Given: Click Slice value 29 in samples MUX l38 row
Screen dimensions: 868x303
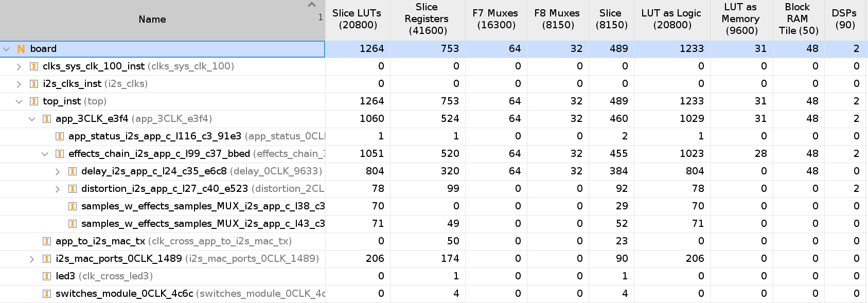Looking at the screenshot, I should [622, 206].
